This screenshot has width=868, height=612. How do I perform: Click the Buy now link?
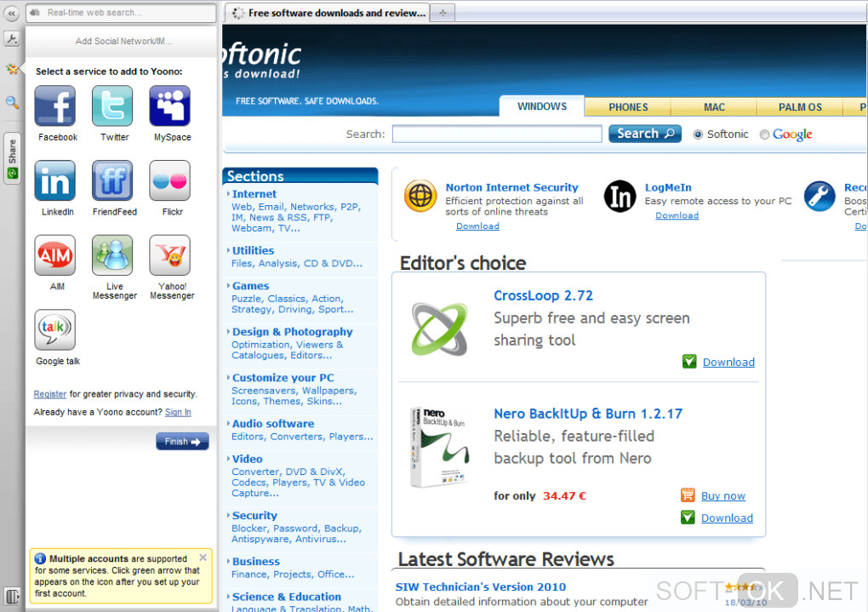(723, 495)
